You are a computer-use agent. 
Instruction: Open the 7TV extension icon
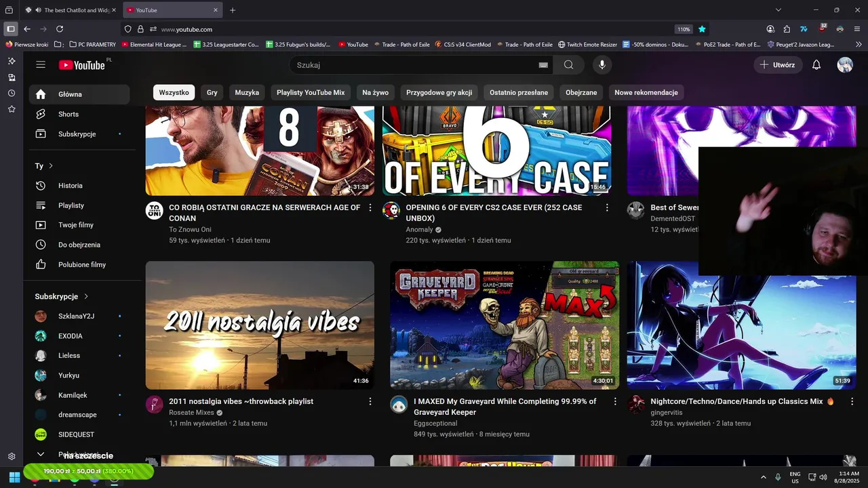click(804, 29)
